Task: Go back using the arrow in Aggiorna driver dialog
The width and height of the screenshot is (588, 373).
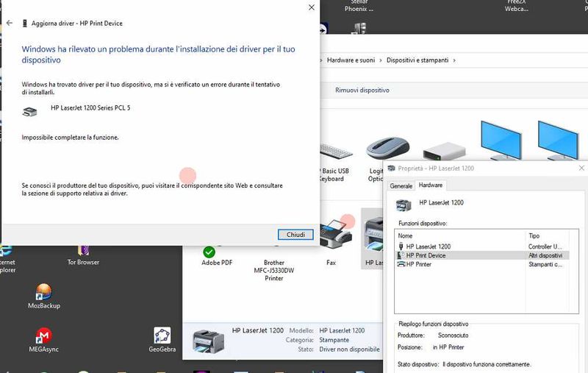Action: pos(10,23)
